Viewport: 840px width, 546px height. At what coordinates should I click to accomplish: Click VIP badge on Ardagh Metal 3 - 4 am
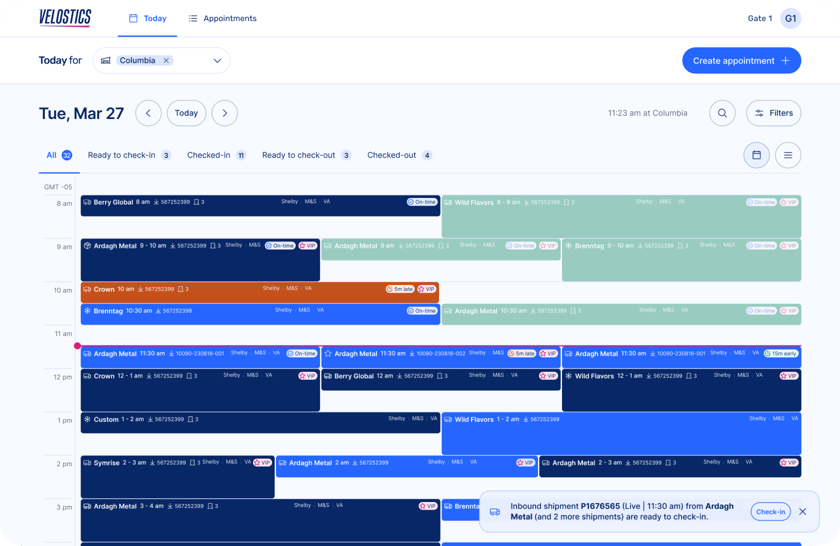(x=428, y=506)
